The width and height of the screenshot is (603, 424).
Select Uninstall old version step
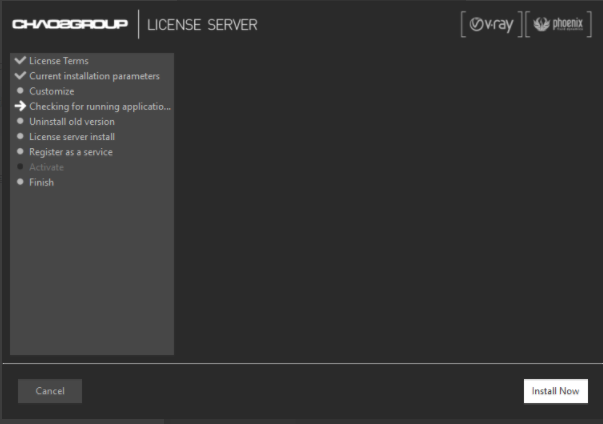(72, 122)
